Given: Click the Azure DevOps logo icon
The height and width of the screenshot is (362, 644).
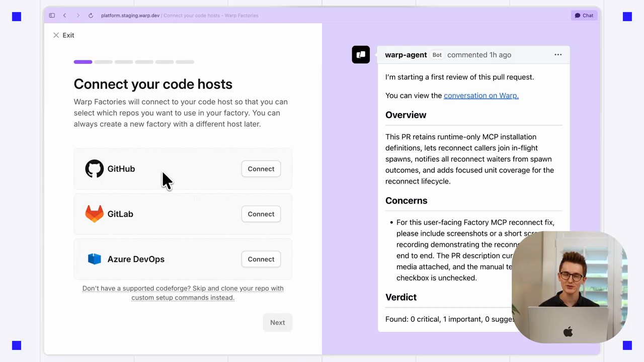Looking at the screenshot, I should click(94, 259).
